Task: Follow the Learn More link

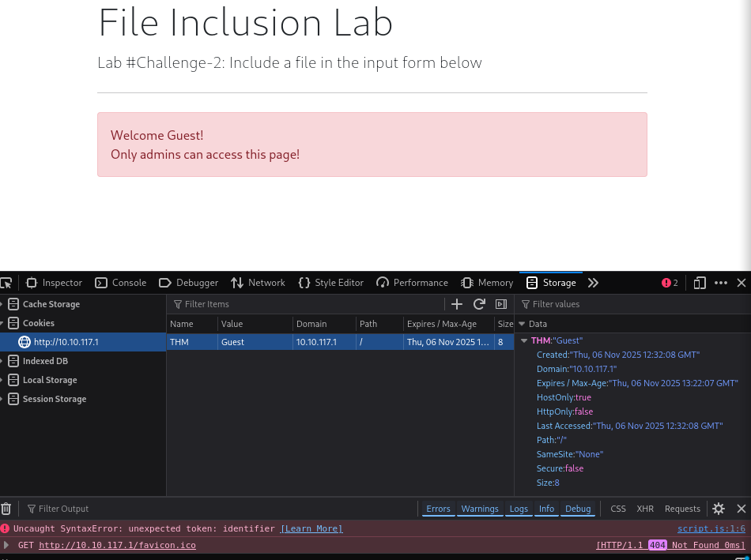Action: [x=311, y=529]
